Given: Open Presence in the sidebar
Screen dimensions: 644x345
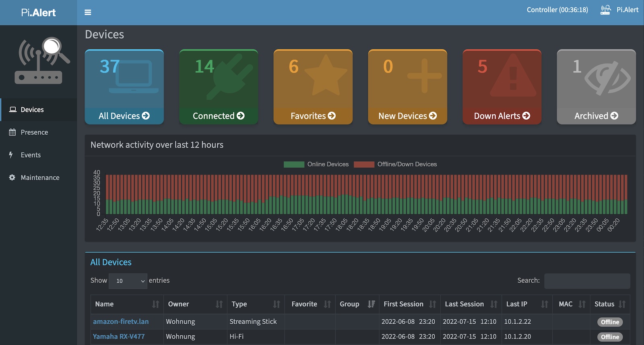Looking at the screenshot, I should 34,132.
